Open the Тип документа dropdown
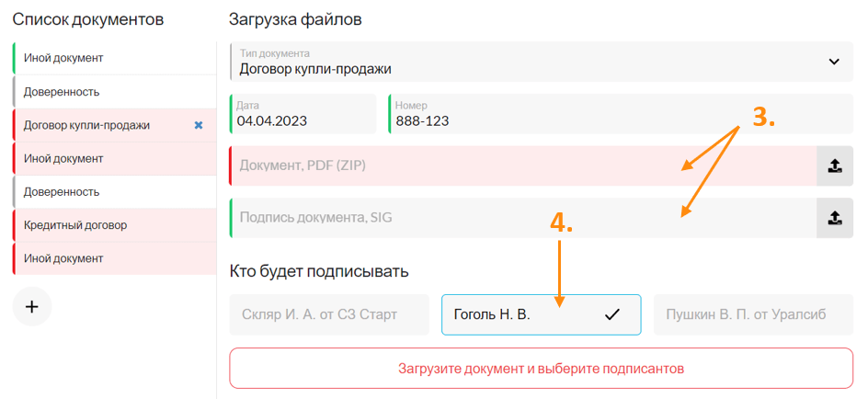The image size is (868, 399). 542,62
